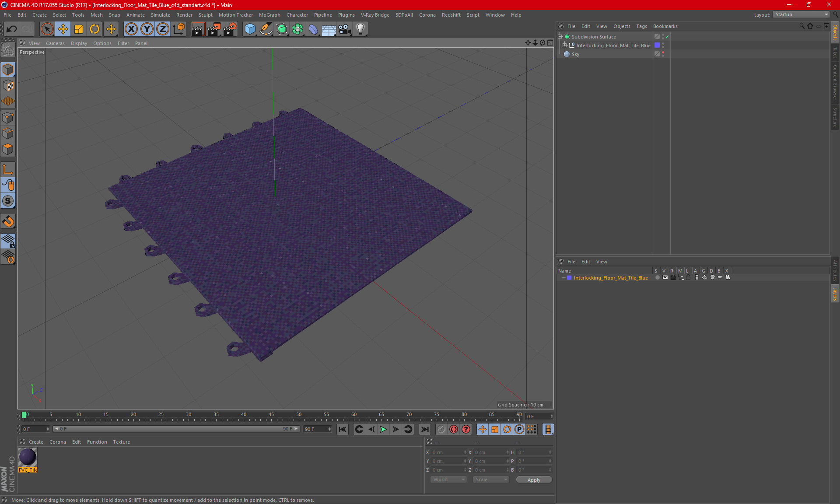Add Subdivision Surface generator
840x504 pixels.
[x=282, y=29]
